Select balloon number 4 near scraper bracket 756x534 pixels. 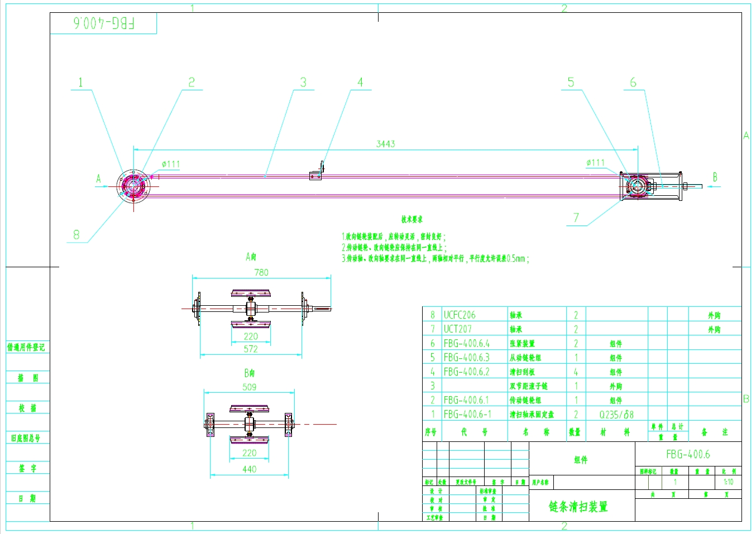[360, 83]
